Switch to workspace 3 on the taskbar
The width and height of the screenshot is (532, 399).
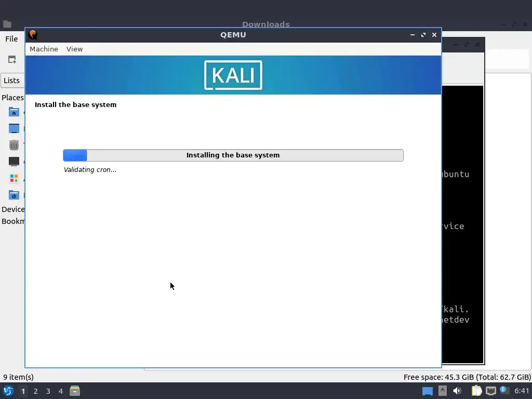pos(48,391)
